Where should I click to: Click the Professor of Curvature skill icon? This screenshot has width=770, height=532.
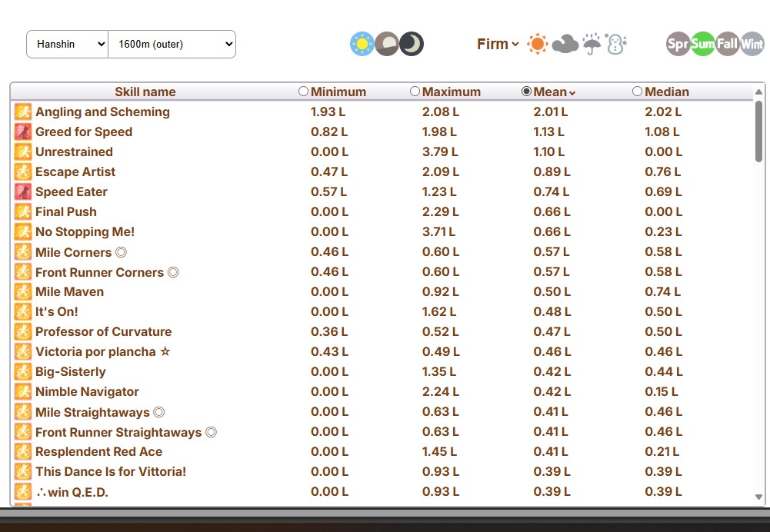tap(22, 332)
